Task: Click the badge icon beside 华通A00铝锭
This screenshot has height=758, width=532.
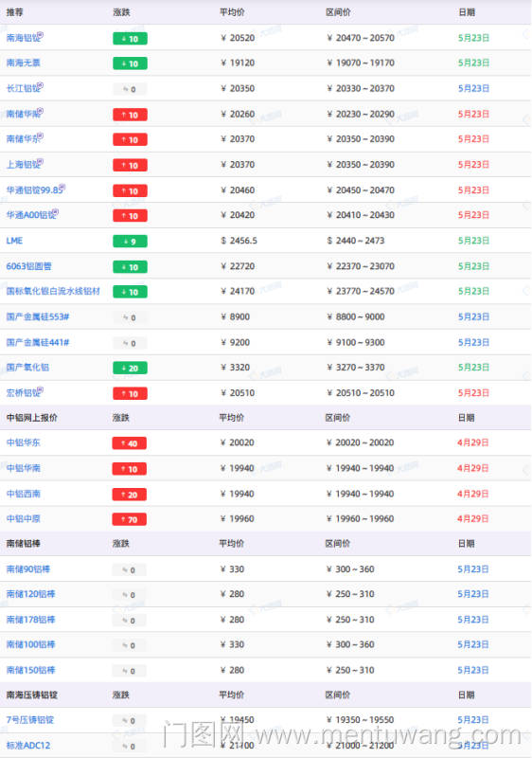Action: pyautogui.click(x=56, y=212)
